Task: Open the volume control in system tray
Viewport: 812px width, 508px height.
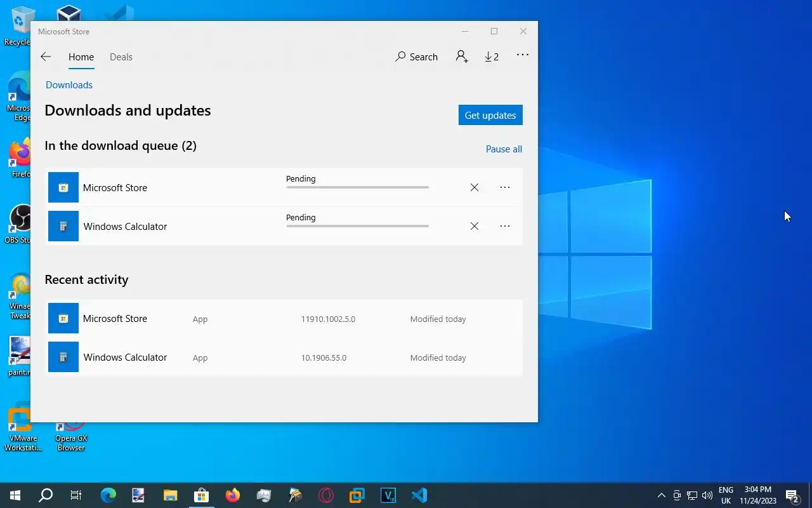Action: click(x=708, y=495)
